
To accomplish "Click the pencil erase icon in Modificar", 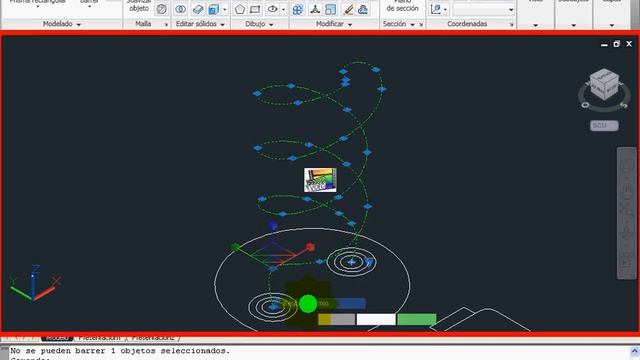I will click(348, 9).
